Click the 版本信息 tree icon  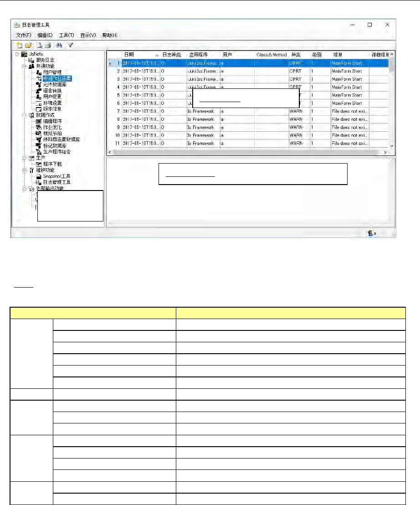click(39, 109)
